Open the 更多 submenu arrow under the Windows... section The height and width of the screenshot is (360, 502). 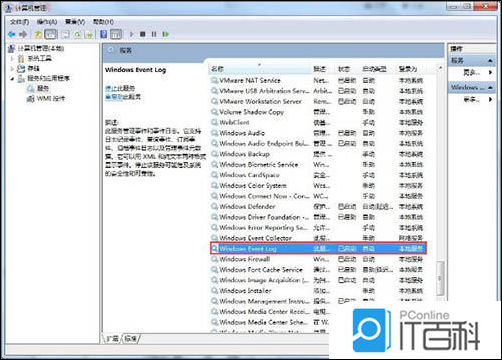(x=490, y=99)
